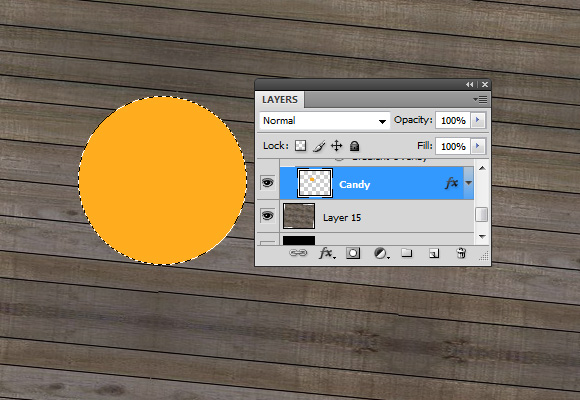Click fx effects icon on Candy layer
This screenshot has width=580, height=400.
pyautogui.click(x=452, y=183)
